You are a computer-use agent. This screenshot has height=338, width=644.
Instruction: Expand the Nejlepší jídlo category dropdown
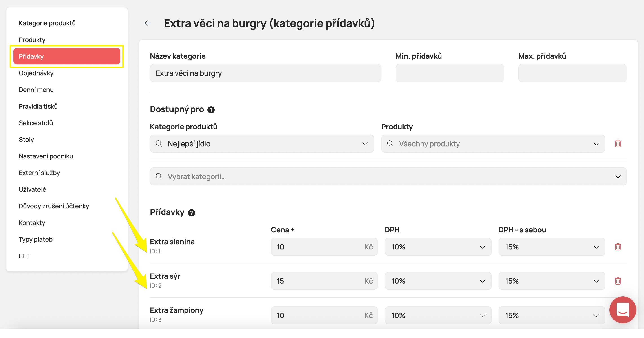[x=365, y=144]
